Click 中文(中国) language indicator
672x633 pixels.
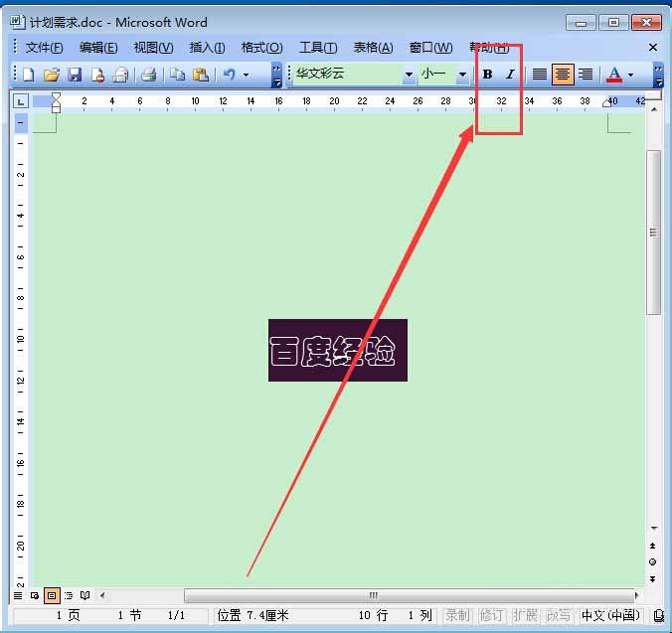point(610,615)
